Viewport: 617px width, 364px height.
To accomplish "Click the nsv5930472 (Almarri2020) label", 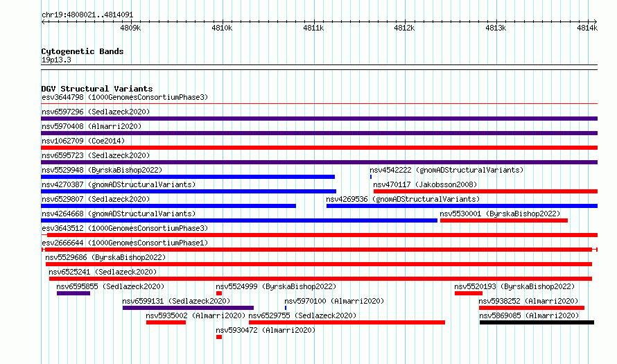I will (x=266, y=330).
